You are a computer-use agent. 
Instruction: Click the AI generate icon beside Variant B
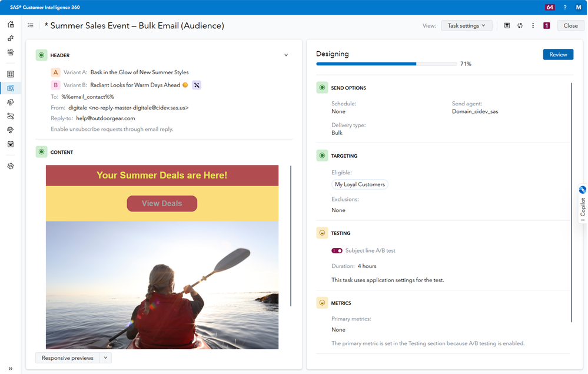[197, 85]
